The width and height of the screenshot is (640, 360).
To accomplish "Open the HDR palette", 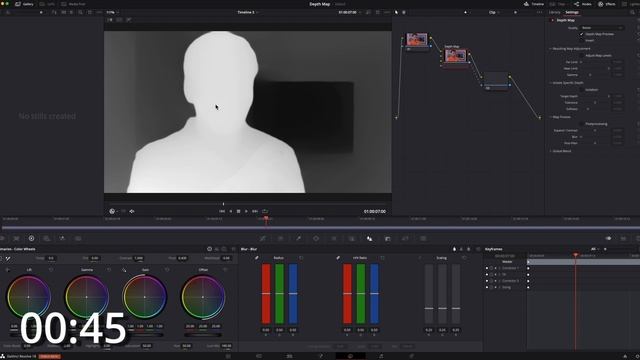I will [47, 238].
